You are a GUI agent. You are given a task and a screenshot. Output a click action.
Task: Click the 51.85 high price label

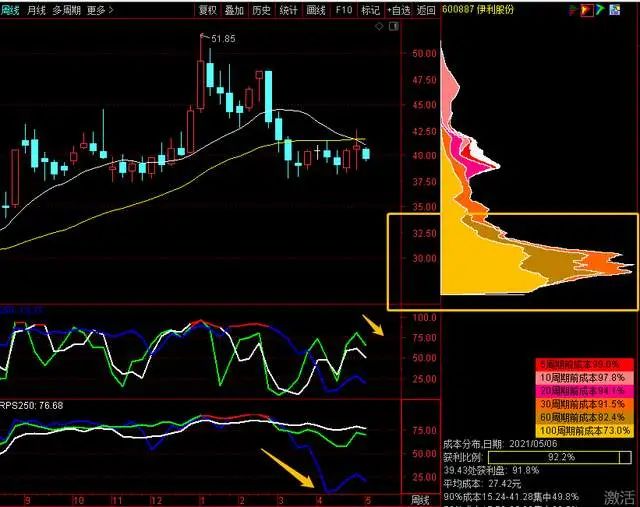223,39
